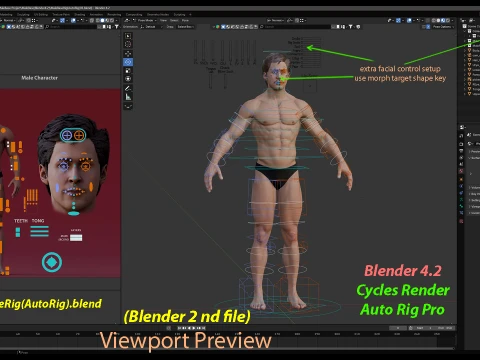Open the Scene properties tab
480x360 pixels.
[461, 164]
